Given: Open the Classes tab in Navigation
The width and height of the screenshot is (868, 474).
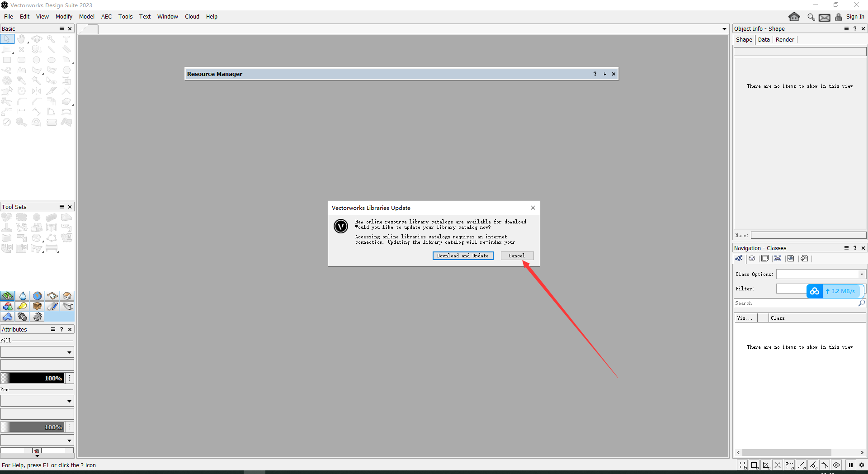Looking at the screenshot, I should (739, 259).
